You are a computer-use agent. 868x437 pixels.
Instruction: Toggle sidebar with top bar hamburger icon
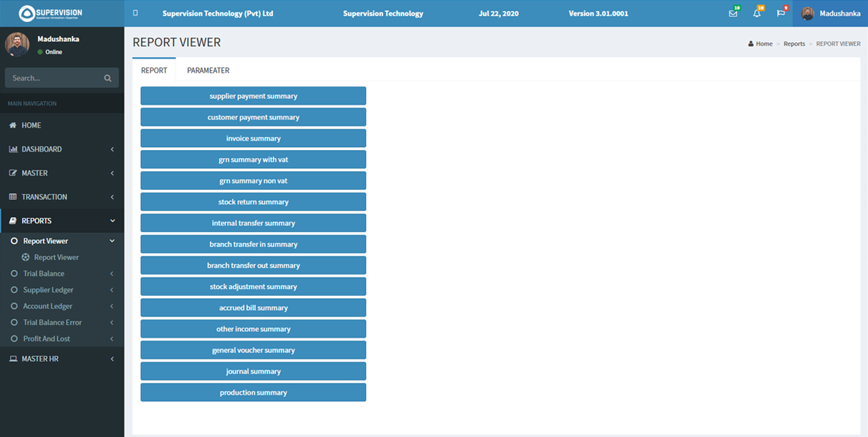(135, 13)
